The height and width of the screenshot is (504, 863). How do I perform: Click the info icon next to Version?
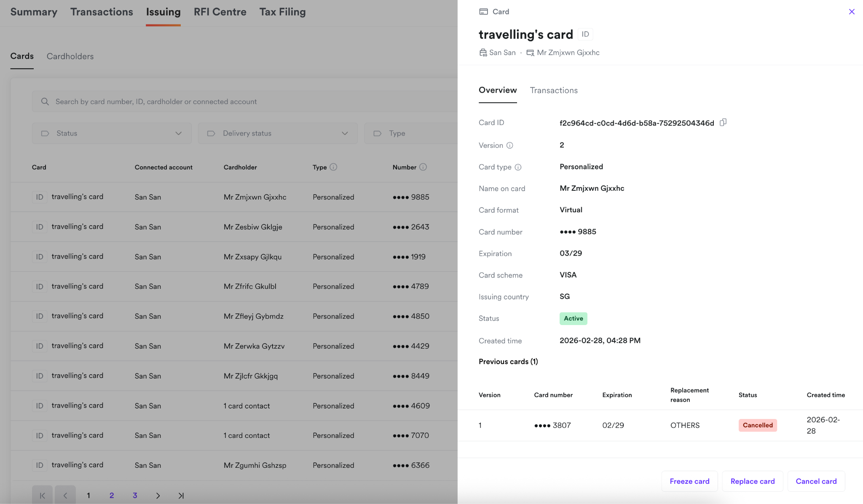[509, 145]
